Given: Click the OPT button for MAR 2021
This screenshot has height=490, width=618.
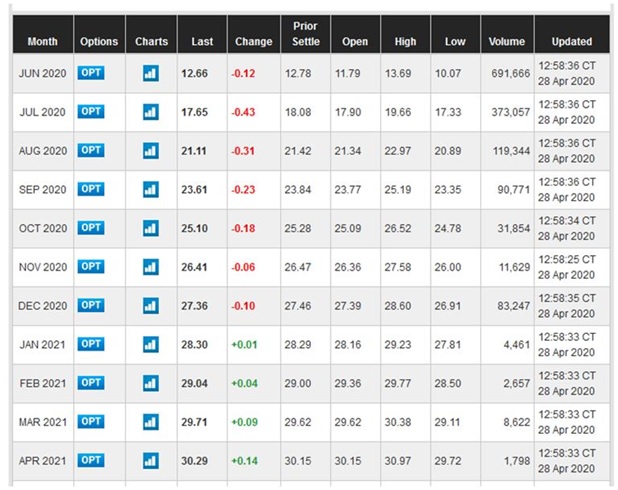Looking at the screenshot, I should coord(91,421).
